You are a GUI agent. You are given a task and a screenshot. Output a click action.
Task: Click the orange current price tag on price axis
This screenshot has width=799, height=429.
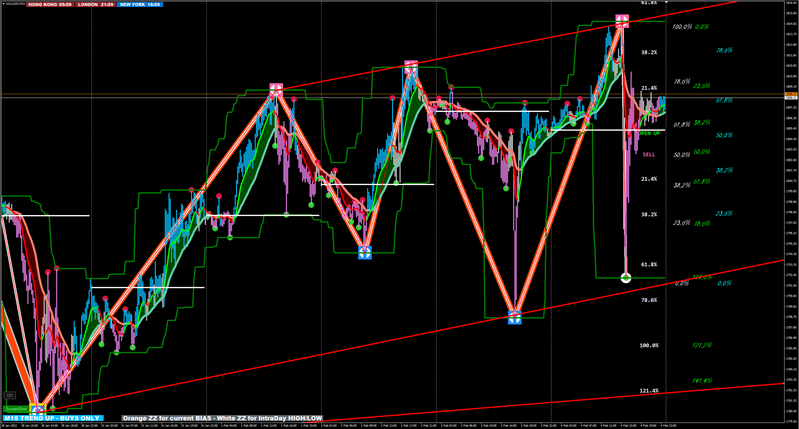click(x=791, y=94)
